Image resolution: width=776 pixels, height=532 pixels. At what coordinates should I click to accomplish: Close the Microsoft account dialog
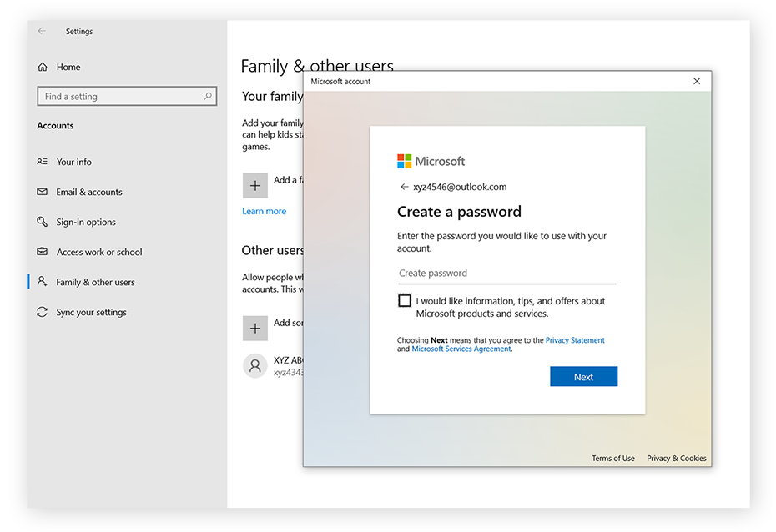697,81
